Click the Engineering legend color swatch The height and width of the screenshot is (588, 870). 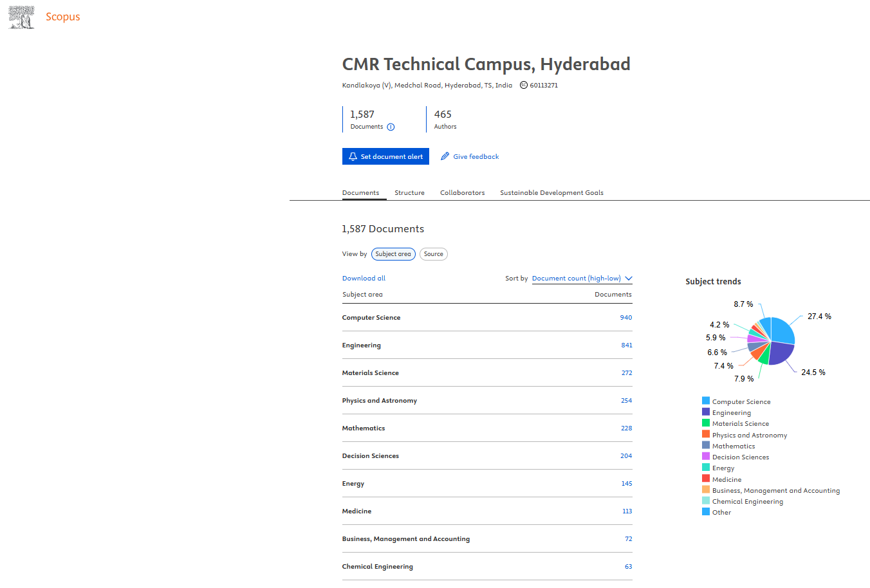tap(706, 412)
